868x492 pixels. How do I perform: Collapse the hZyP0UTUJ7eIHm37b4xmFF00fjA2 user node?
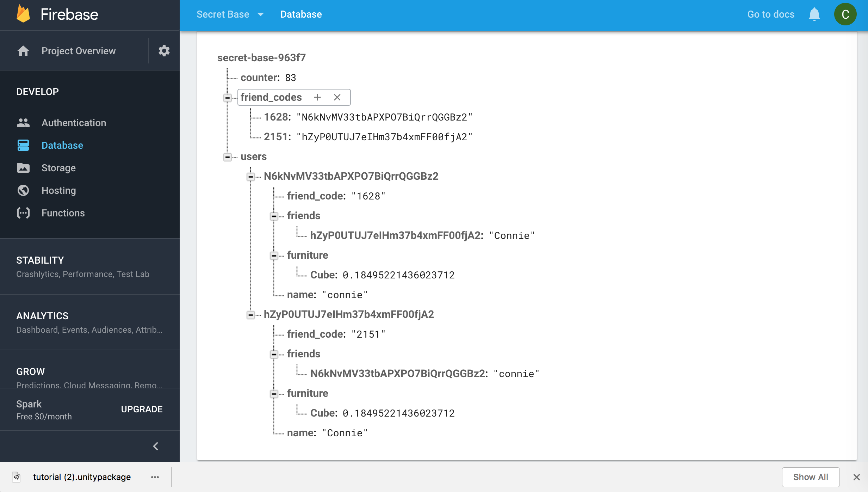tap(251, 315)
